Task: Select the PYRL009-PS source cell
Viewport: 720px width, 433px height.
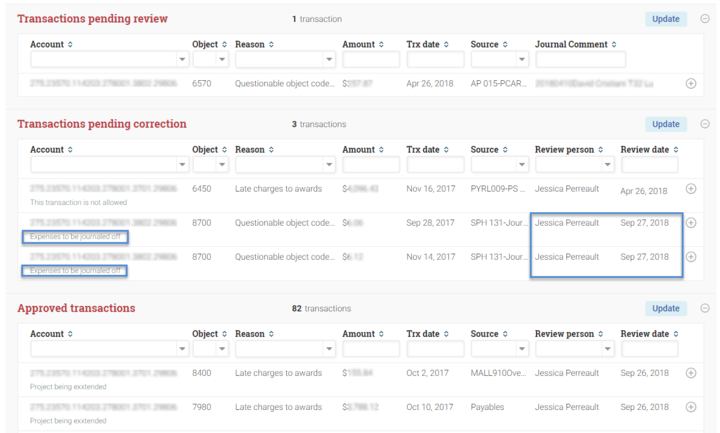Action: (x=498, y=189)
